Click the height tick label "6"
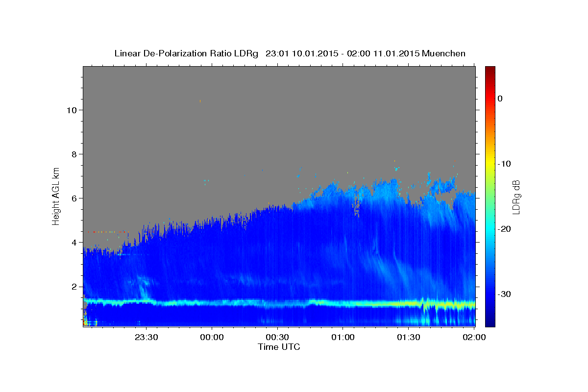588x392 pixels. (74, 198)
